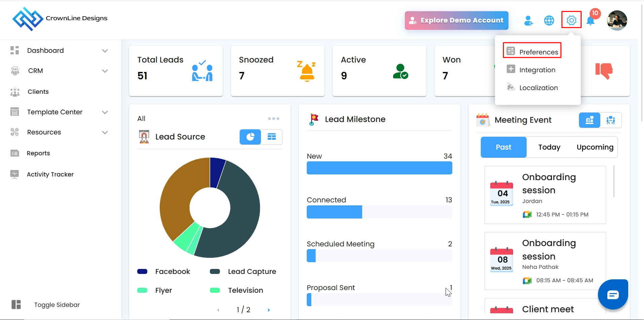Toggle Flyer legend in chart

coord(155,290)
